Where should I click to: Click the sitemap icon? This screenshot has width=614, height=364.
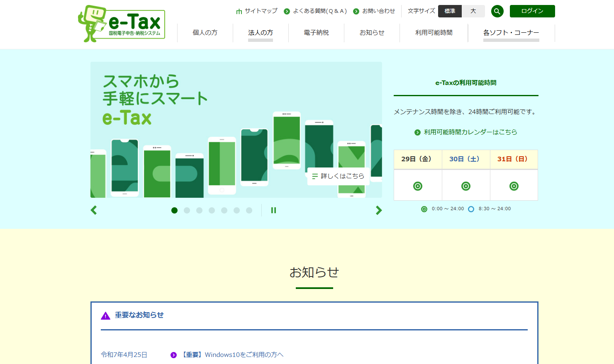pyautogui.click(x=239, y=11)
